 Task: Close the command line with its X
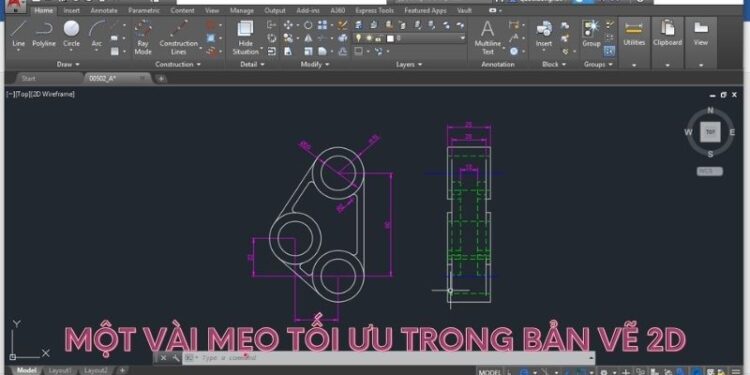click(164, 357)
